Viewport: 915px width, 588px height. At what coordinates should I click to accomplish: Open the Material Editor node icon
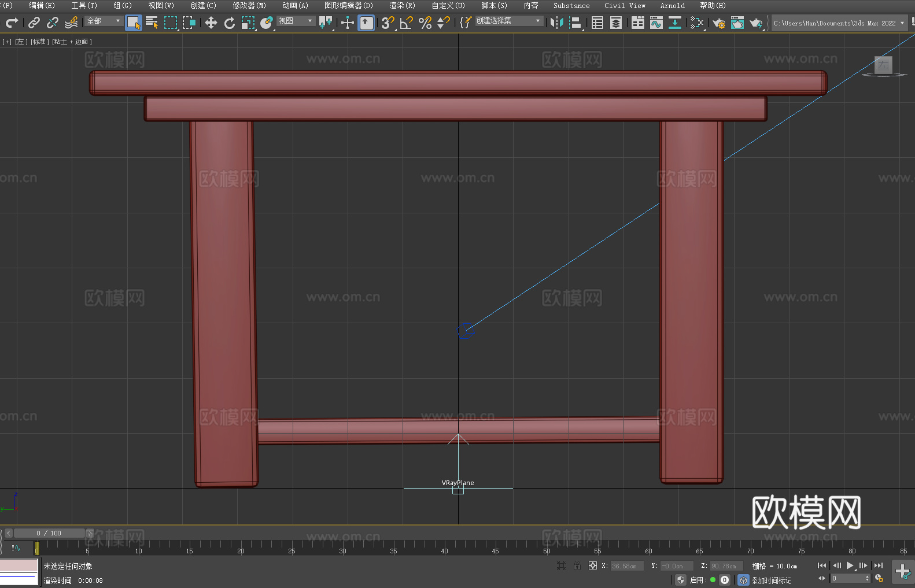click(697, 23)
